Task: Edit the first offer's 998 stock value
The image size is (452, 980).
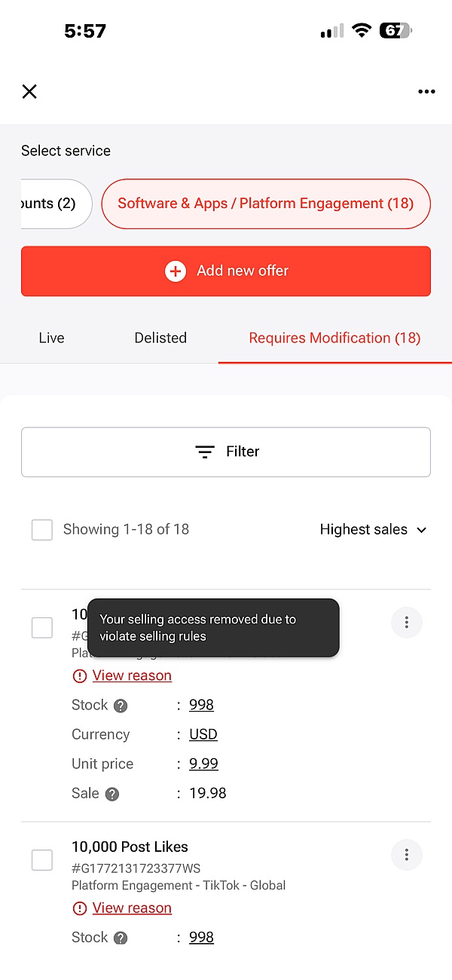Action: pos(201,705)
